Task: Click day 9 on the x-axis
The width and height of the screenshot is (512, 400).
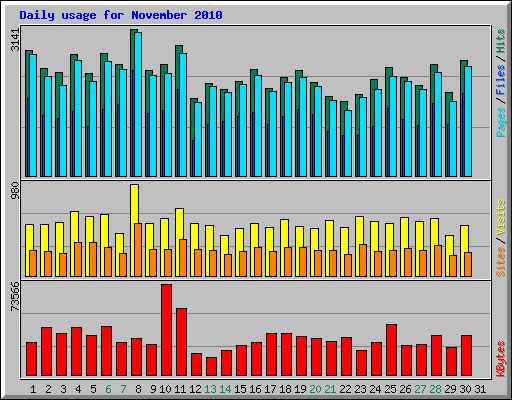Action: [153, 389]
